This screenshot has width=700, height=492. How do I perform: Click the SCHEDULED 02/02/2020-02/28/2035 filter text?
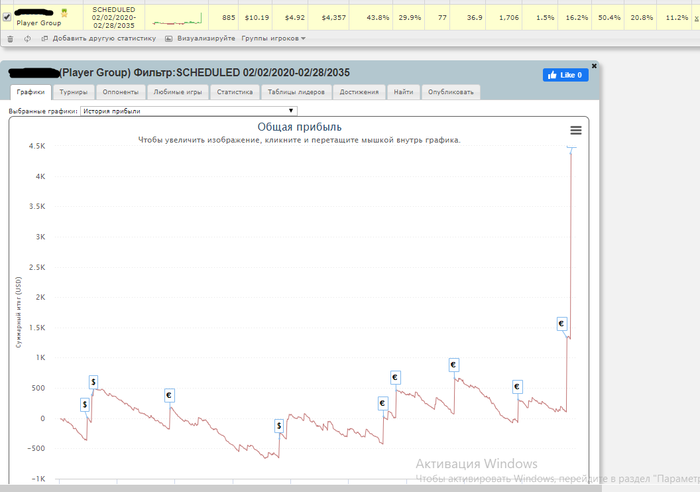114,17
